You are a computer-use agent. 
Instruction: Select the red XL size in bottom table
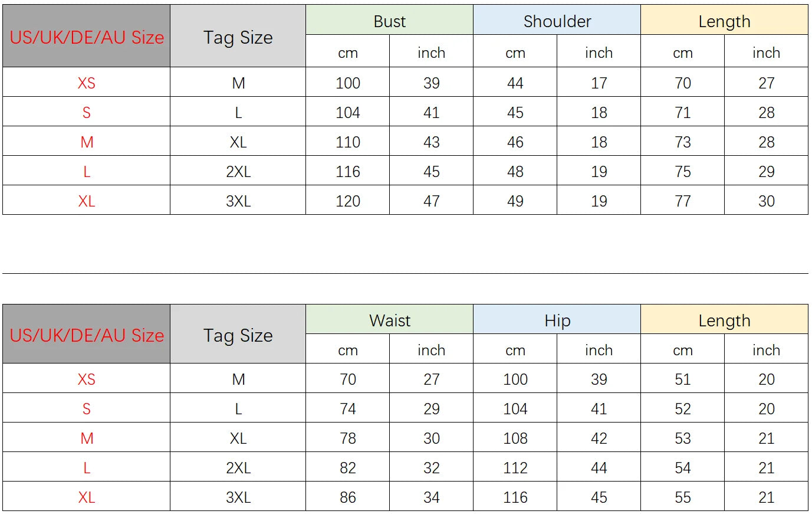pyautogui.click(x=87, y=497)
